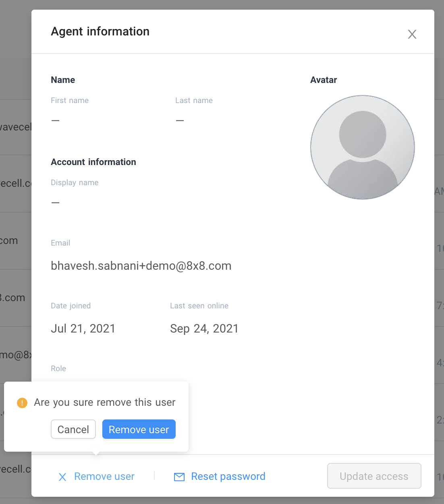Viewport: 444px width, 504px height.
Task: Click the agent avatar placeholder image
Action: (x=363, y=147)
